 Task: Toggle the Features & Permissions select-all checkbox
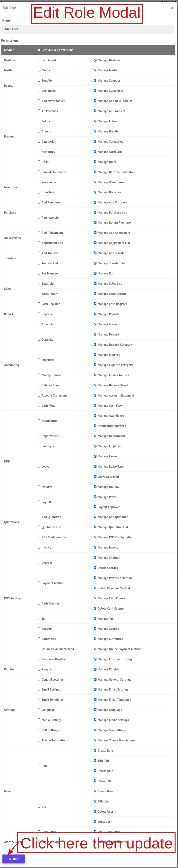pyautogui.click(x=39, y=50)
